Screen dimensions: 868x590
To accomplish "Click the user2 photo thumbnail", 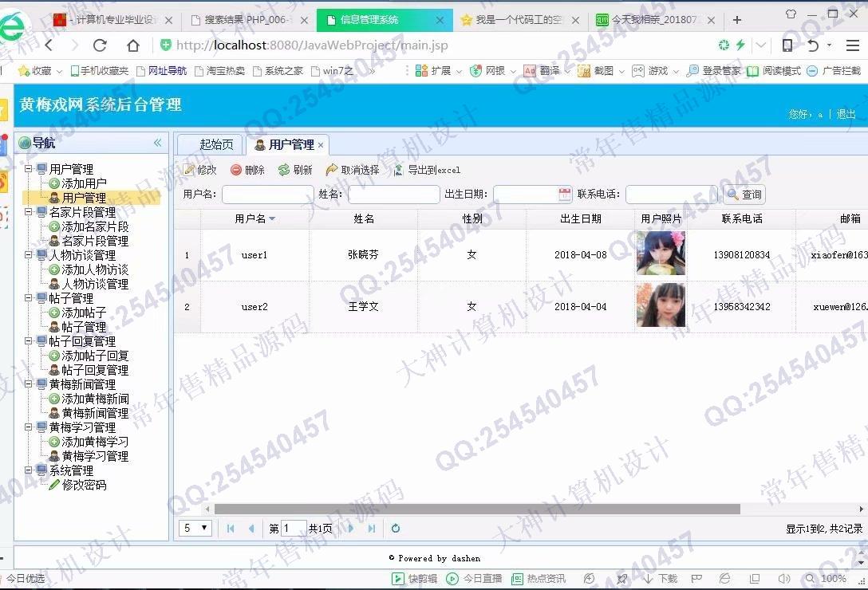I will pos(661,305).
